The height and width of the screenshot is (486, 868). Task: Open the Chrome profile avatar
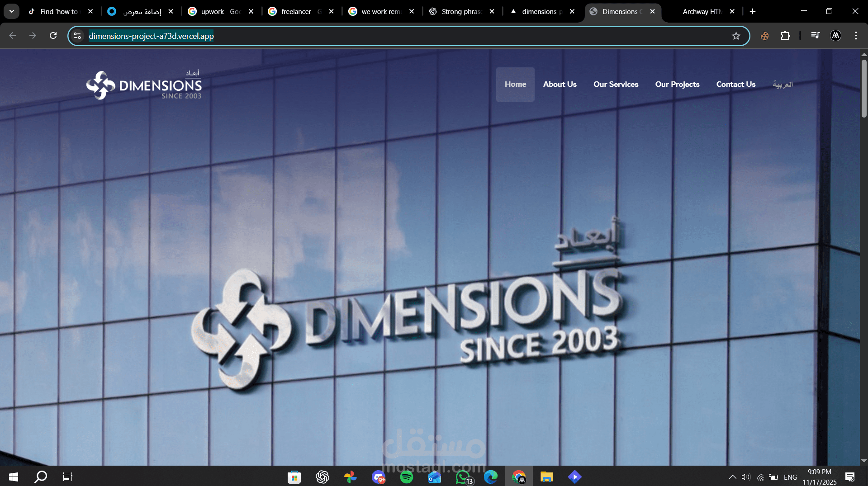835,36
